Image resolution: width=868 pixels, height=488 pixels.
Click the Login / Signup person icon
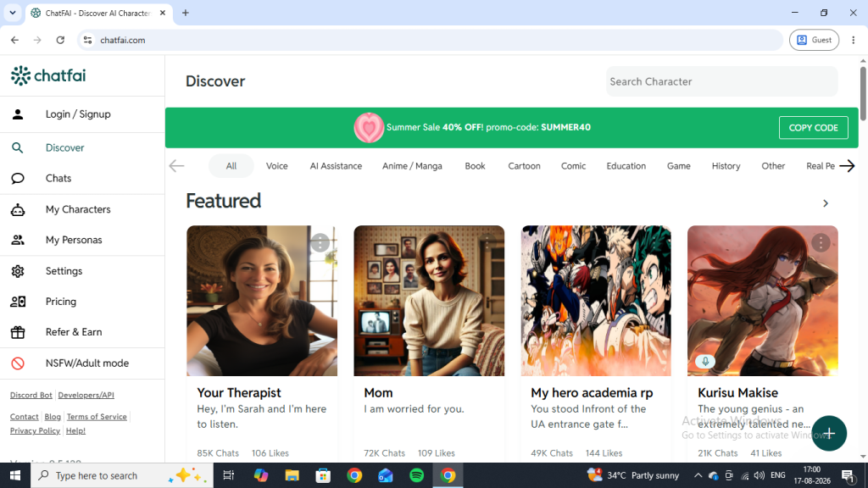[18, 114]
